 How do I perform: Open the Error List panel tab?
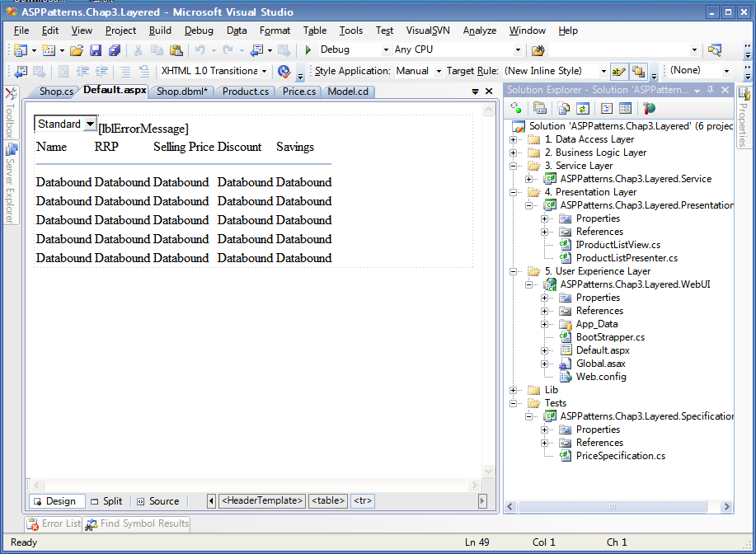(54, 523)
